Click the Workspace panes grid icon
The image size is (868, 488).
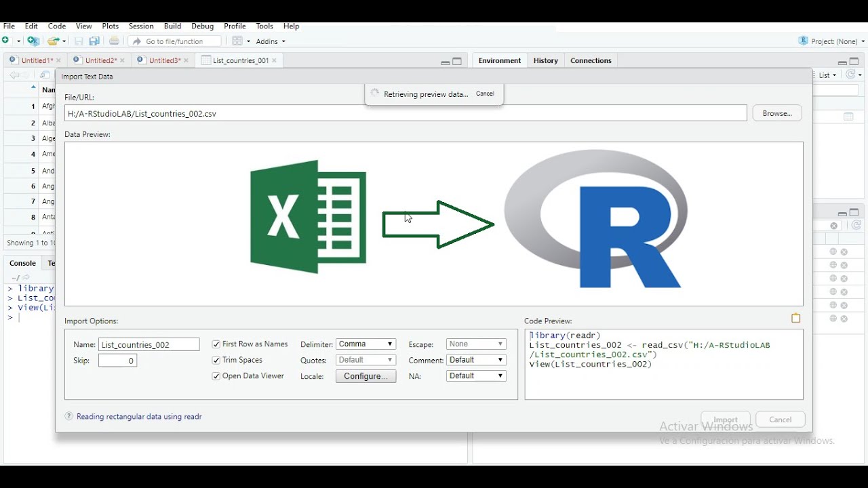pyautogui.click(x=237, y=41)
